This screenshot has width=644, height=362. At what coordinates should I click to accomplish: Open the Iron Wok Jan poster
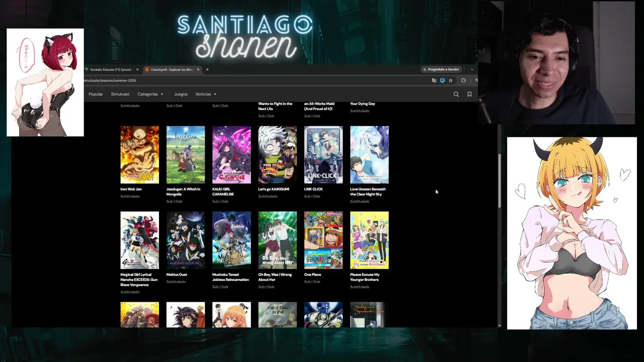tap(139, 155)
